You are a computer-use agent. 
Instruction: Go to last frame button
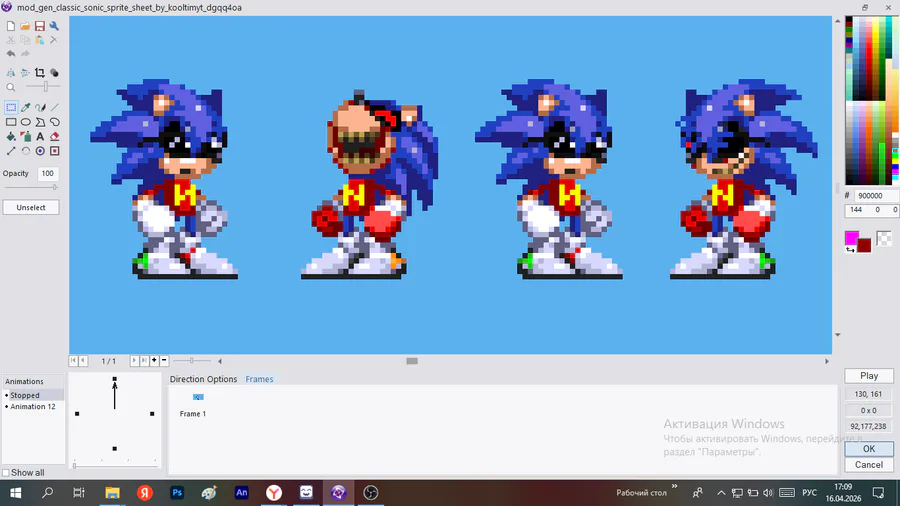[x=144, y=360]
